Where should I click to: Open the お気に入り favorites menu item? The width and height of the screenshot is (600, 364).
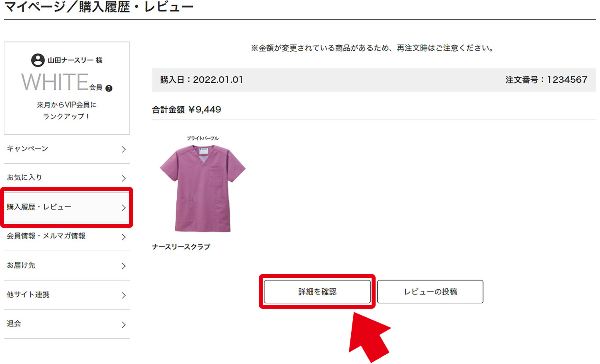click(x=24, y=178)
